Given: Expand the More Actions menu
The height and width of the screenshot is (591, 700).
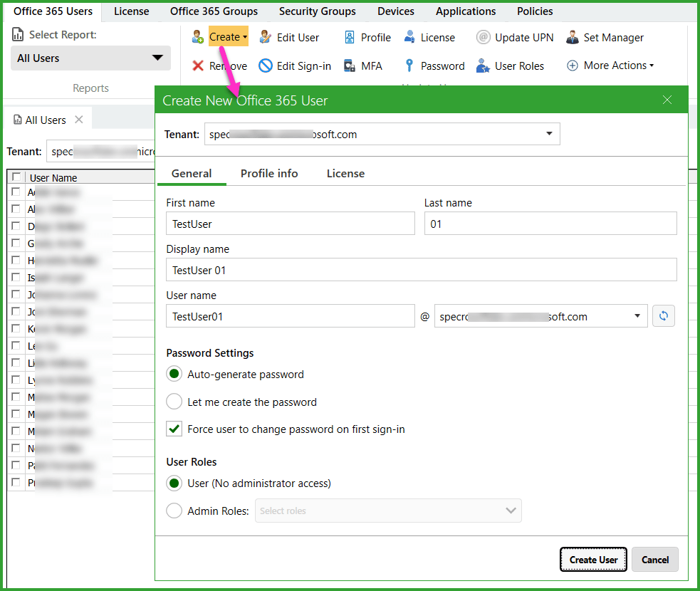Looking at the screenshot, I should (x=618, y=66).
